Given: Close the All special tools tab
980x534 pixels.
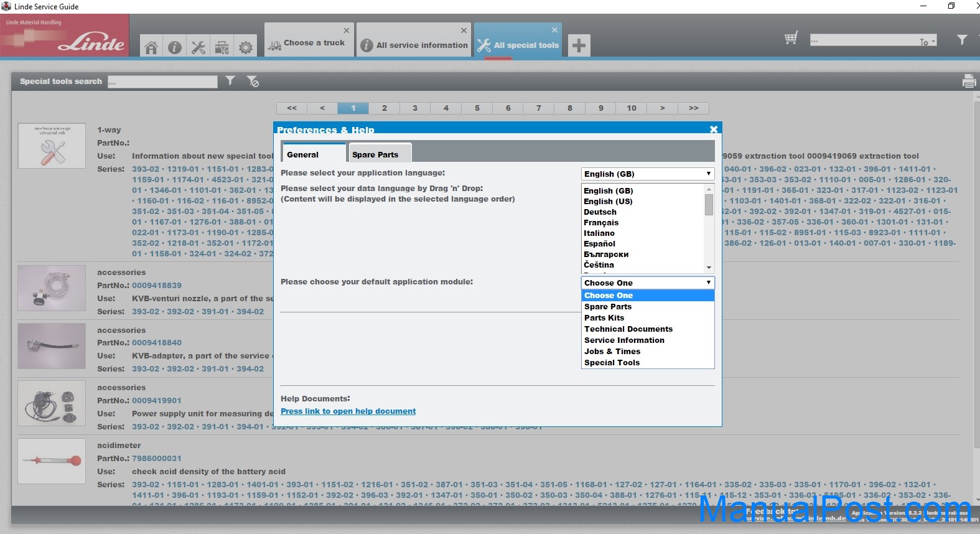Looking at the screenshot, I should coord(554,30).
